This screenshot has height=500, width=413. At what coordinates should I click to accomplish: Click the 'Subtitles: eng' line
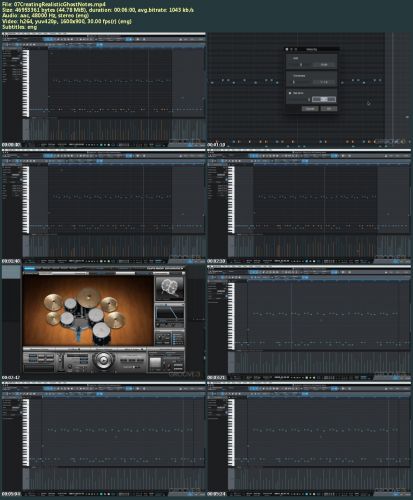(19, 27)
